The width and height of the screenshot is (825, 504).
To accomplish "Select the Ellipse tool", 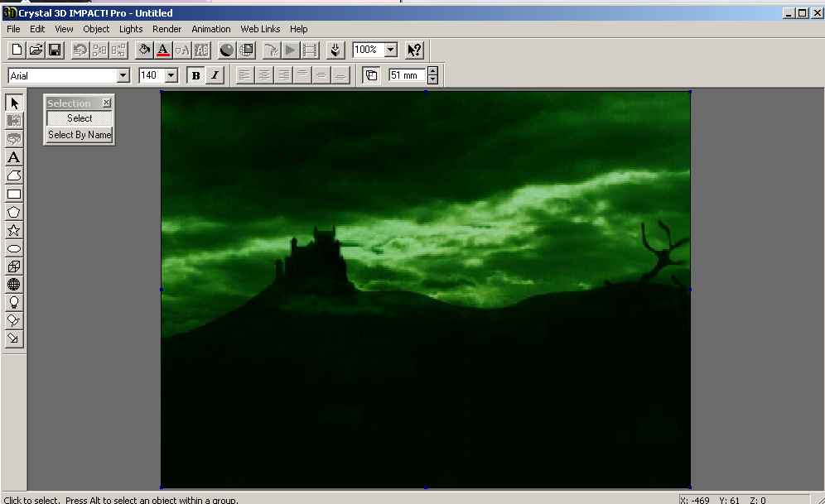I will (x=14, y=248).
